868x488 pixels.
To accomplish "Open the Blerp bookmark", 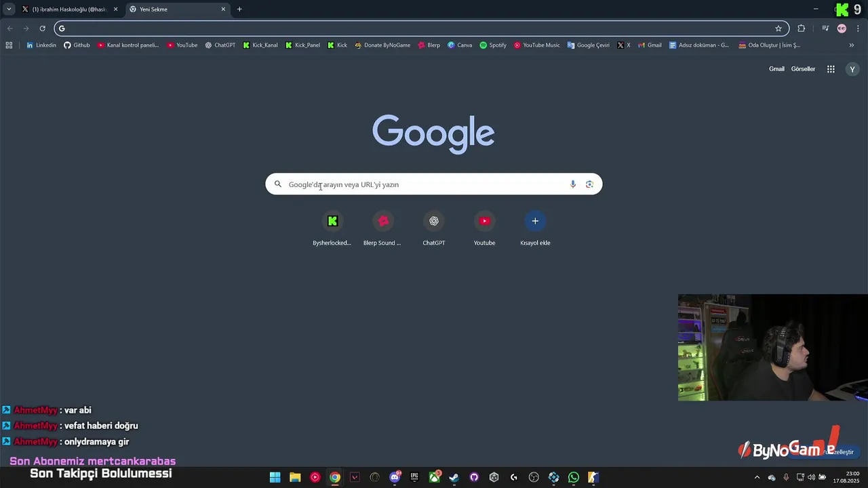I will tap(429, 45).
